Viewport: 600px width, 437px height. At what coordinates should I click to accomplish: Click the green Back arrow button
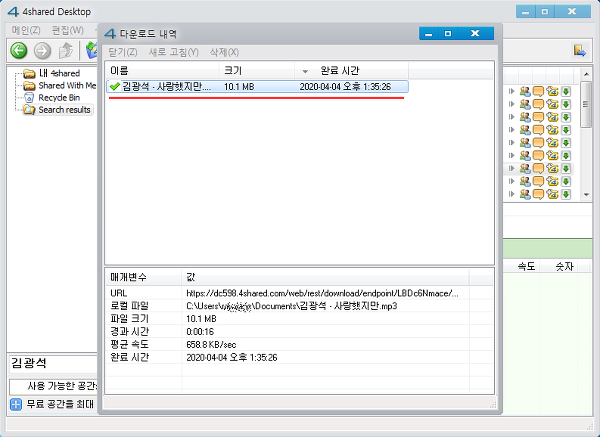[19, 50]
